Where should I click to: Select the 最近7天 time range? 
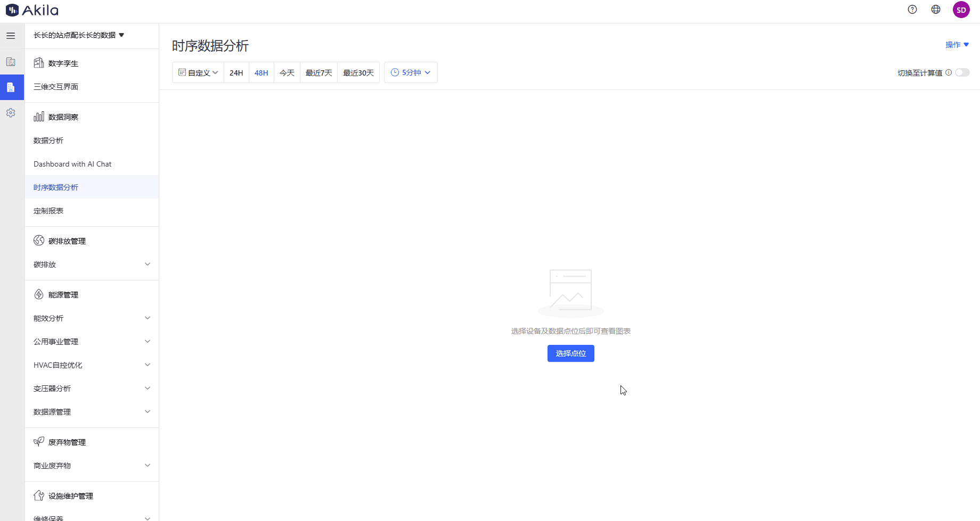click(318, 72)
